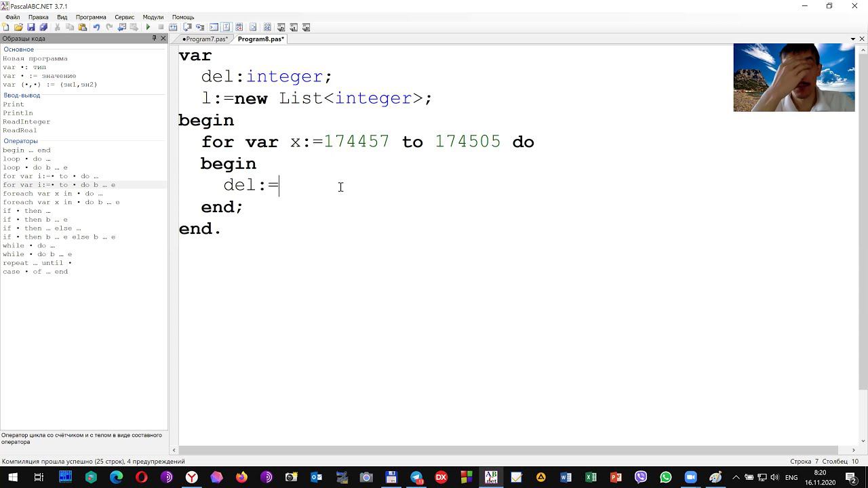The height and width of the screenshot is (488, 868).
Task: Select the Program8.pas tab
Action: click(260, 39)
